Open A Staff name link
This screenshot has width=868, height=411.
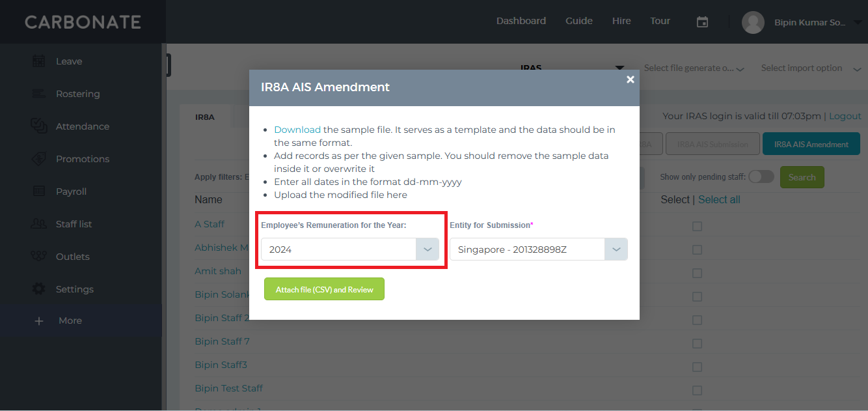click(x=210, y=224)
